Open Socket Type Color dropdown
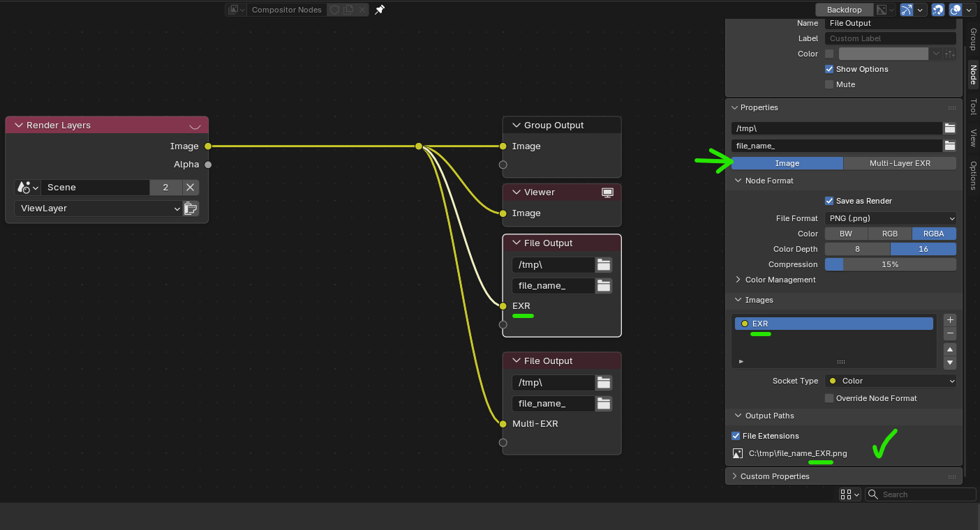Image resolution: width=980 pixels, height=530 pixels. coord(891,381)
